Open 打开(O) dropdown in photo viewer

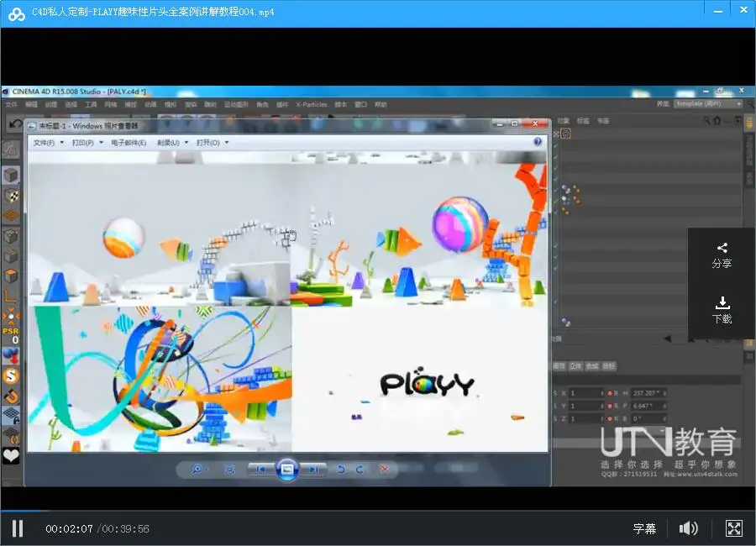213,142
